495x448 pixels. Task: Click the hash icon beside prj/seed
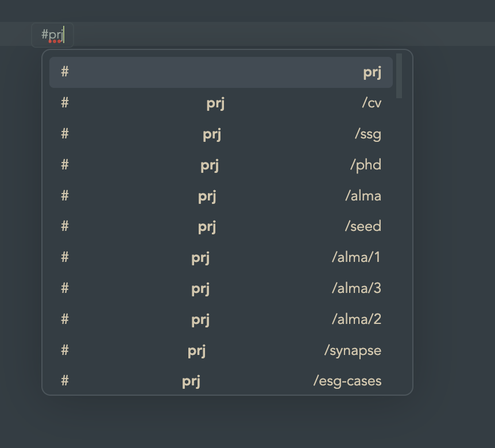(64, 226)
